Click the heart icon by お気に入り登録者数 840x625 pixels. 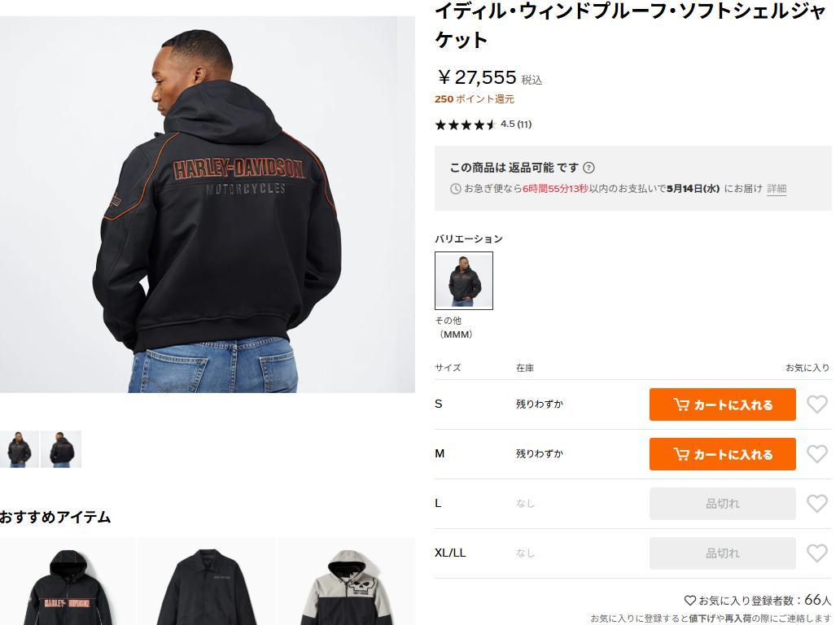click(x=690, y=601)
